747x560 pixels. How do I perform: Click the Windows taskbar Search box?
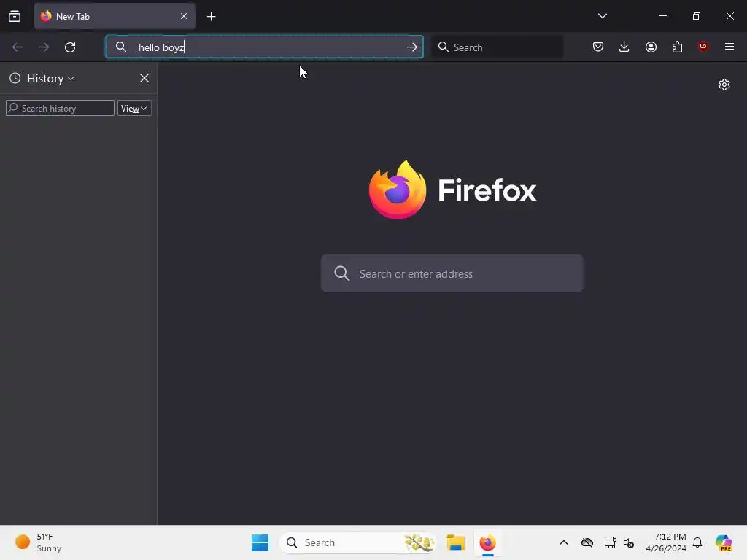point(358,542)
